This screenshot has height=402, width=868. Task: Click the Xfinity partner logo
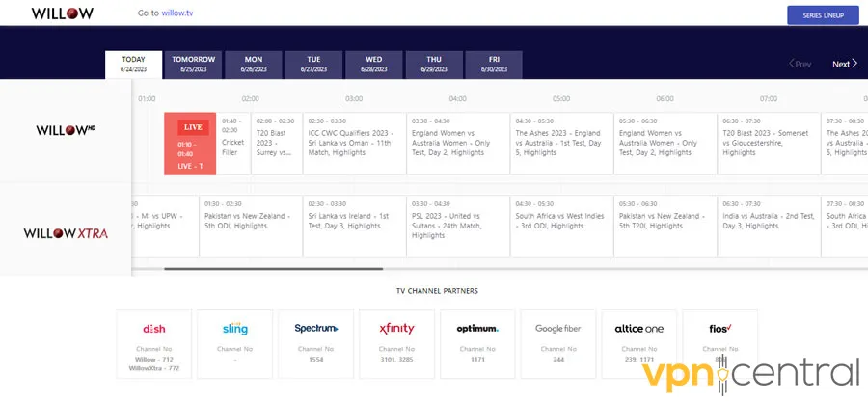[397, 329]
